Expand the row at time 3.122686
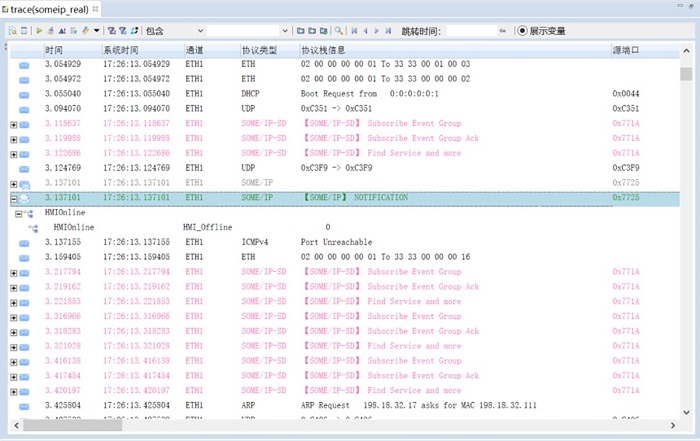The image size is (700, 441). 14,154
